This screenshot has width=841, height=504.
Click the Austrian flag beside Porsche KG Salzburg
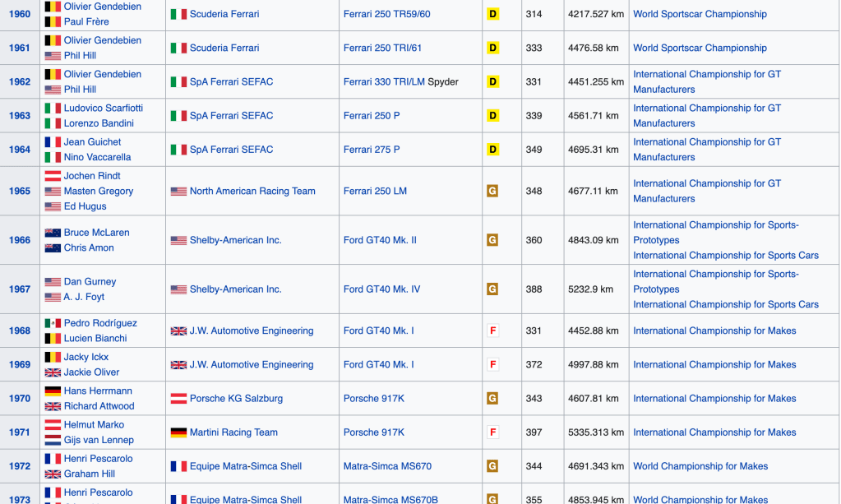(178, 399)
